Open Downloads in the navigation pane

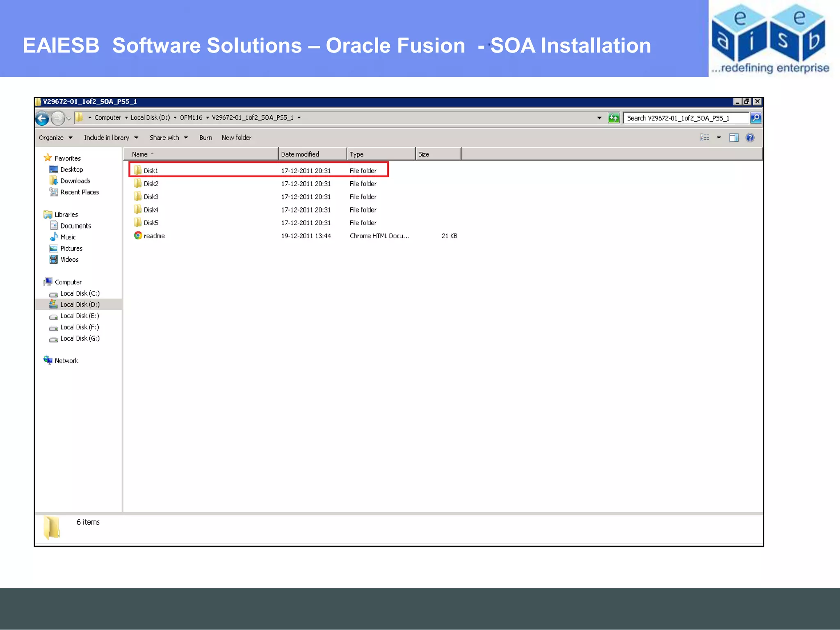point(75,181)
